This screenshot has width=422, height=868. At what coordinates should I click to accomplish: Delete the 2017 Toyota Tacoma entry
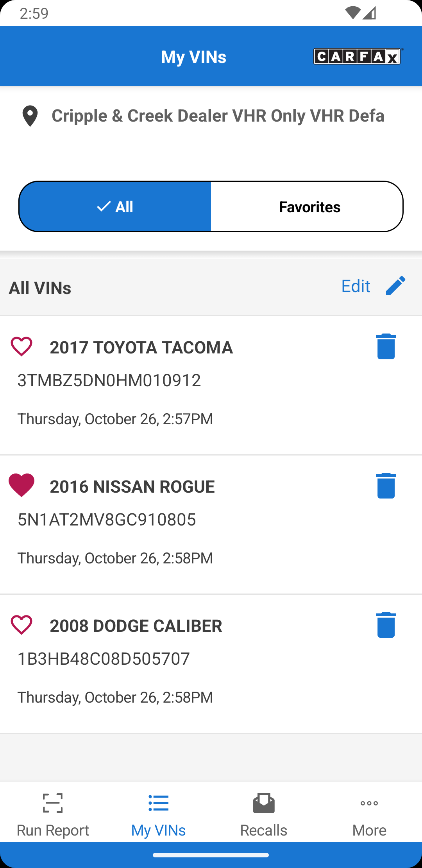pos(386,346)
